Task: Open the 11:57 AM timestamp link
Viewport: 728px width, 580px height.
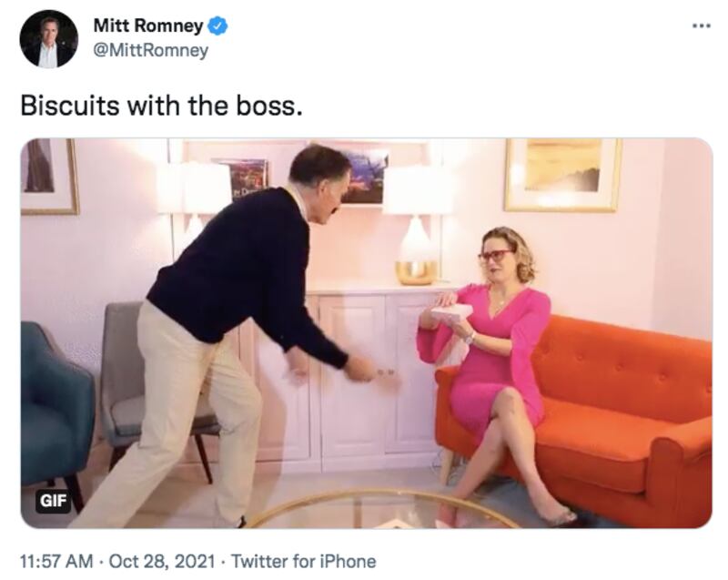Action: pos(56,561)
